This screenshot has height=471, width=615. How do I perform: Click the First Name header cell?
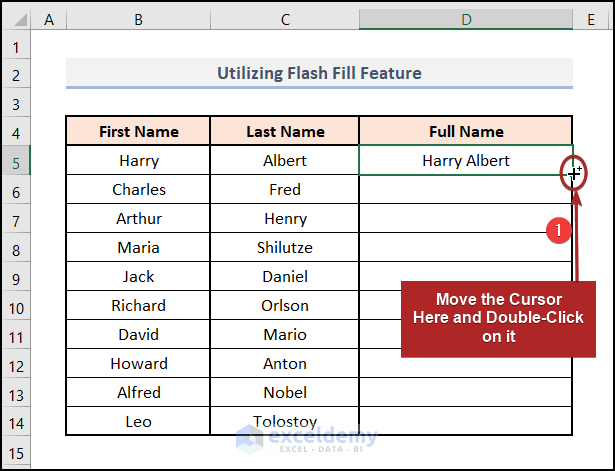pos(138,132)
